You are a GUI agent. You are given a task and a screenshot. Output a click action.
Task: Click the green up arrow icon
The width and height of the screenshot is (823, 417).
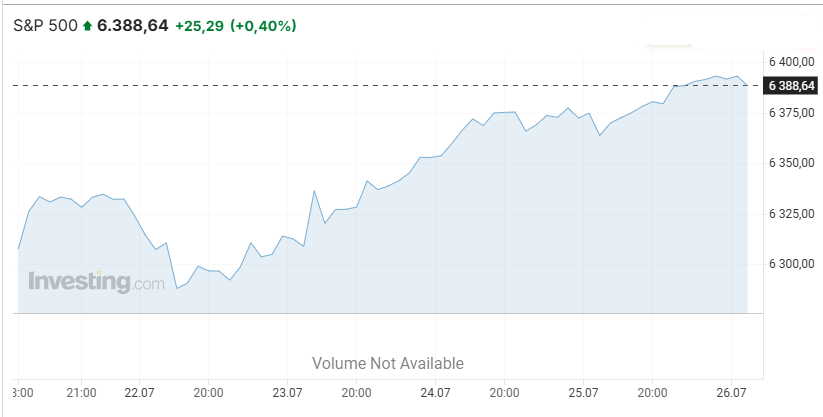88,25
